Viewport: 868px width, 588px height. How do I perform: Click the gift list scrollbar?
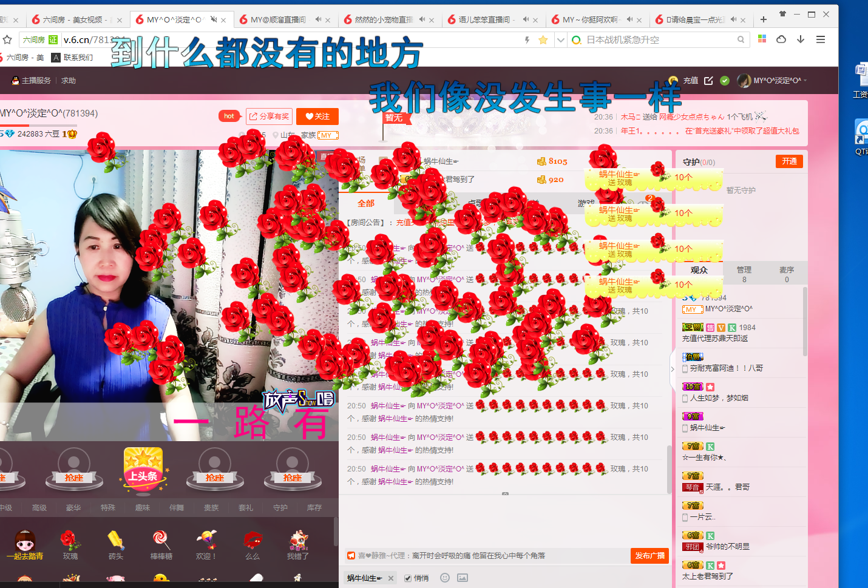[335, 532]
